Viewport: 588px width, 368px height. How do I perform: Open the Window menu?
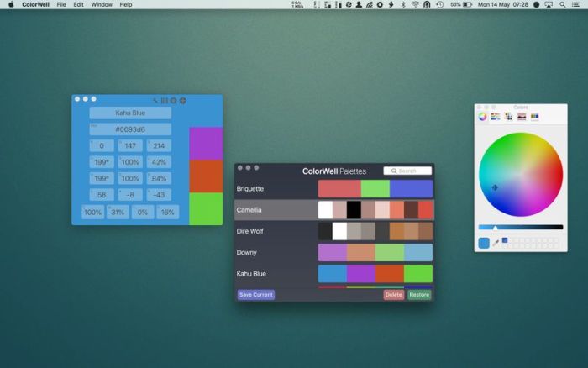[102, 4]
